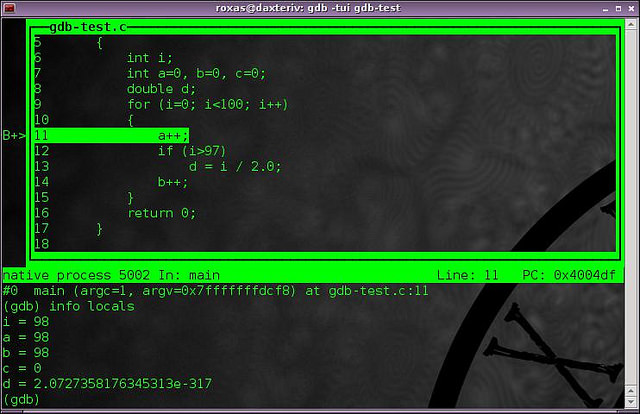This screenshot has width=640, height=414.
Task: Click the for loop statement on line 9
Action: click(206, 104)
